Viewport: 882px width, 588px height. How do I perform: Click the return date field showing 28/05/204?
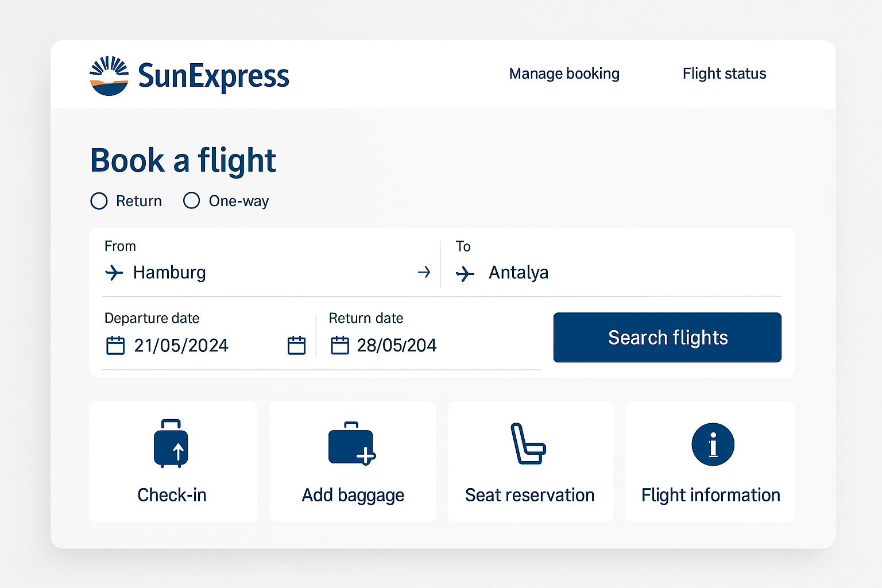click(x=397, y=345)
